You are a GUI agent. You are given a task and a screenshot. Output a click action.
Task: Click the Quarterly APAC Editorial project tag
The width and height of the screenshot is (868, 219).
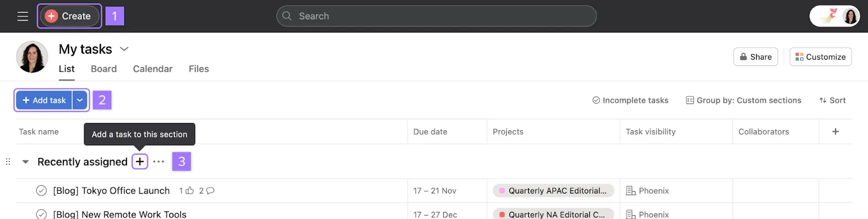tap(553, 191)
